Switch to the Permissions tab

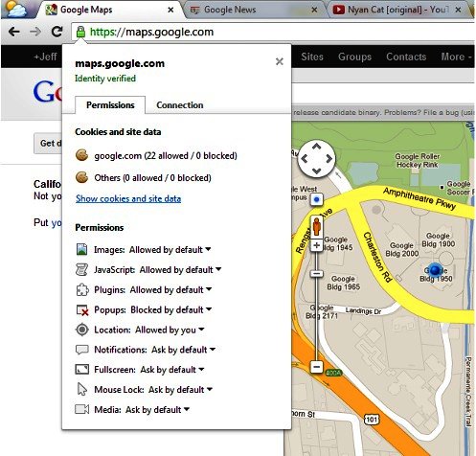[x=110, y=105]
